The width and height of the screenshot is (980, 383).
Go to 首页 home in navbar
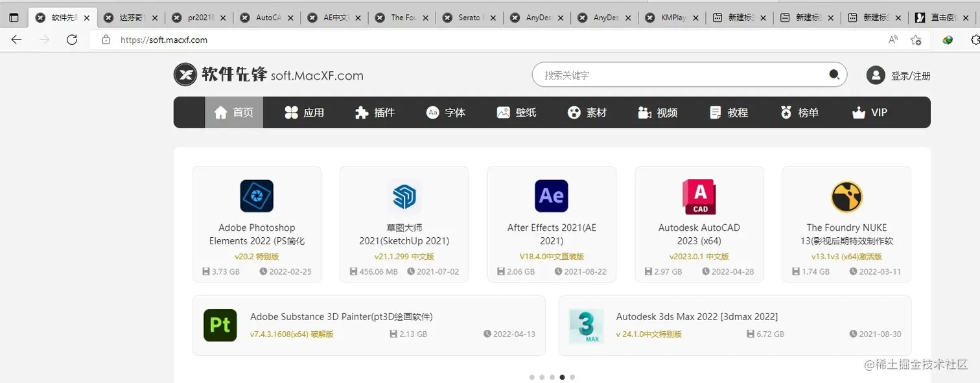pyautogui.click(x=234, y=113)
